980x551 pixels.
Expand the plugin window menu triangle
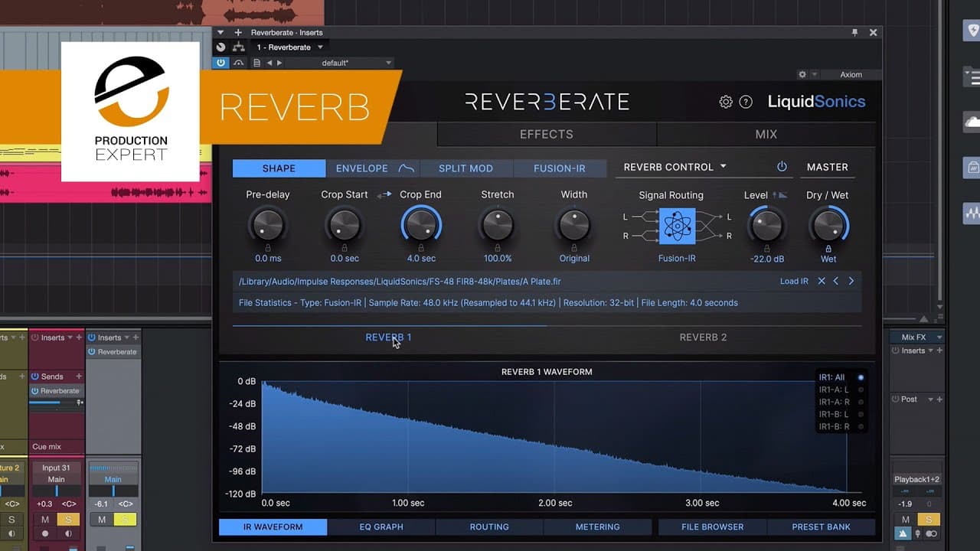(x=220, y=33)
